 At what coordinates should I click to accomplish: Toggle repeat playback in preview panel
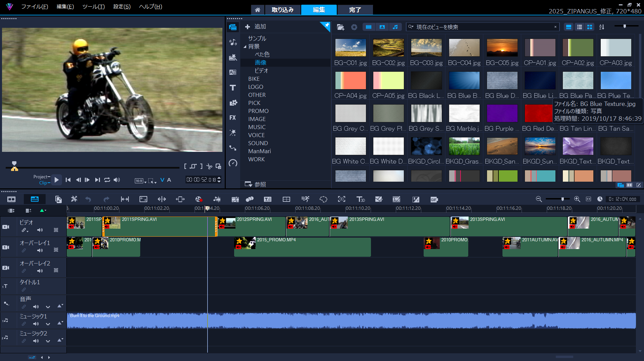pyautogui.click(x=107, y=180)
